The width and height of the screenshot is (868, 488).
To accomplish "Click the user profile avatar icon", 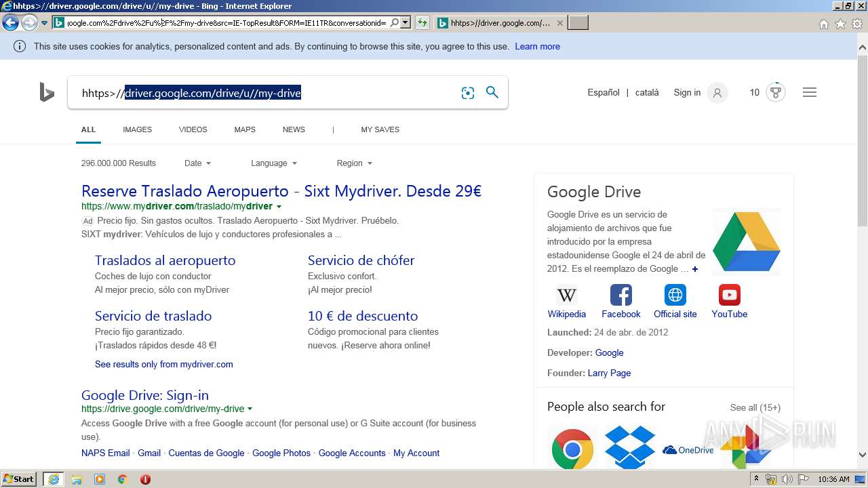I will (x=717, y=93).
